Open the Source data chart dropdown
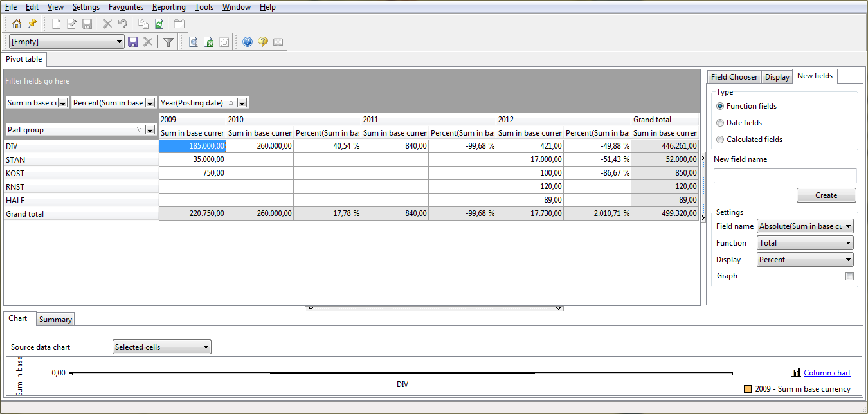 tap(161, 346)
